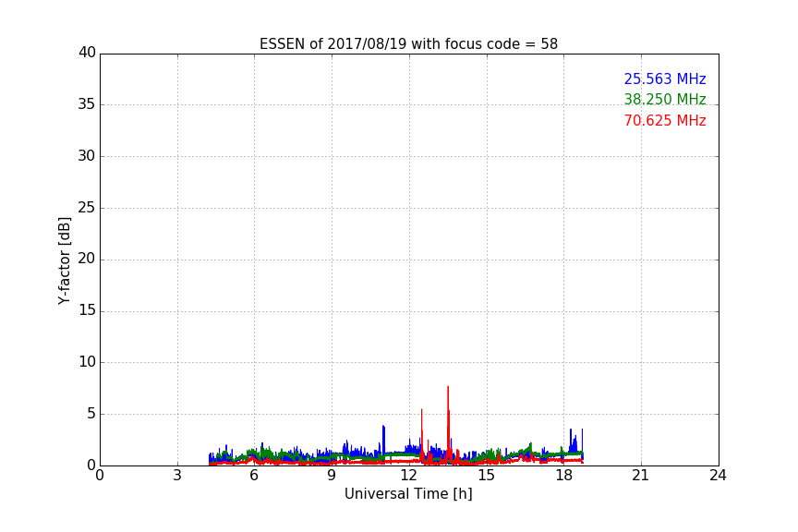Click the blue spike near hour 11

(x=383, y=427)
